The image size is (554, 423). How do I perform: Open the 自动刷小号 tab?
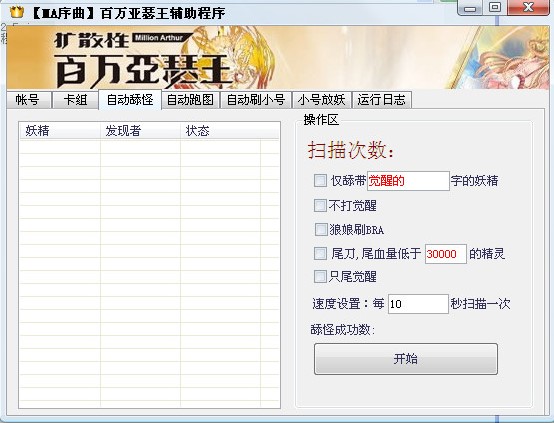(256, 100)
